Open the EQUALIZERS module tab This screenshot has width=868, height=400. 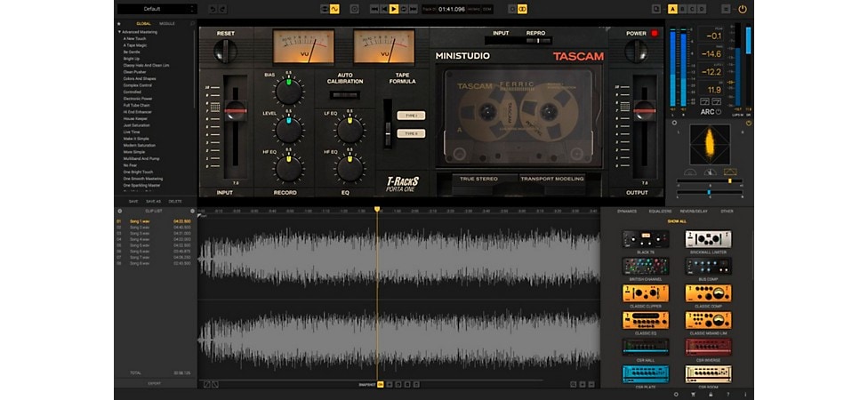click(x=661, y=212)
